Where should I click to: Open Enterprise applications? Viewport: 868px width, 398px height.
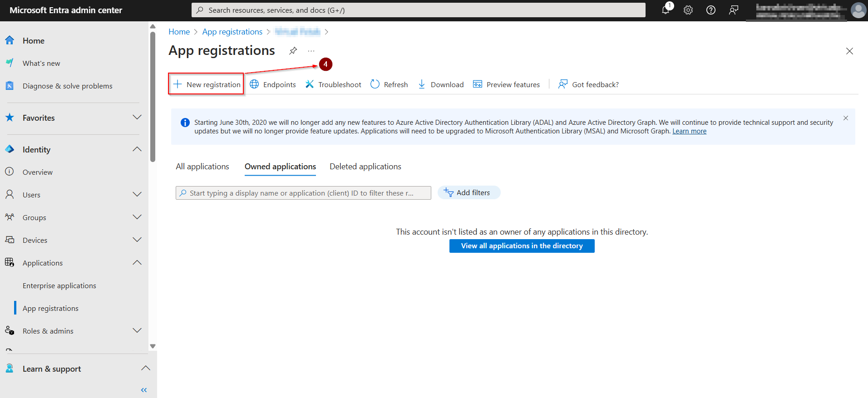tap(59, 286)
